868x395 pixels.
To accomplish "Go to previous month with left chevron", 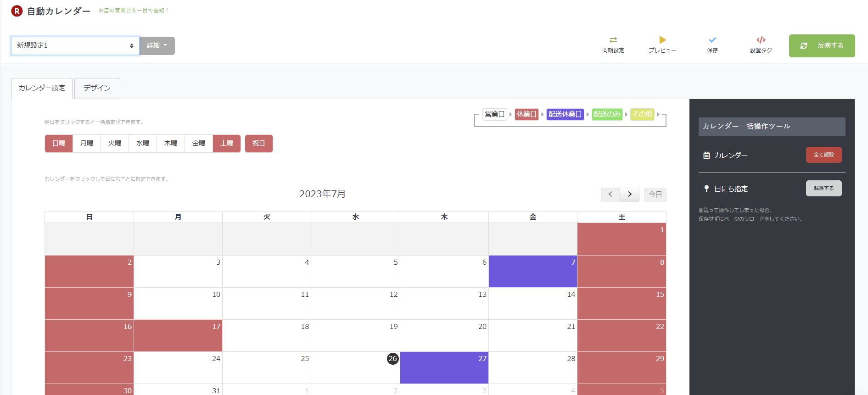I will click(x=610, y=195).
